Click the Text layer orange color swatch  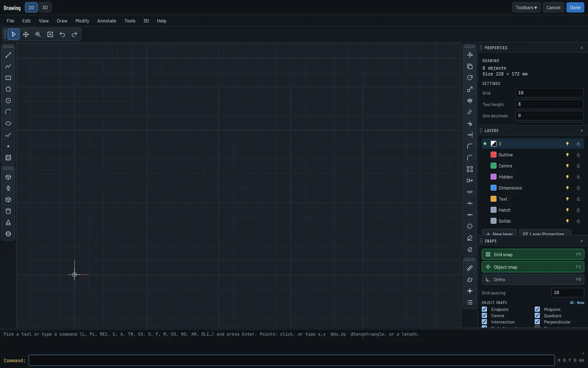494,199
